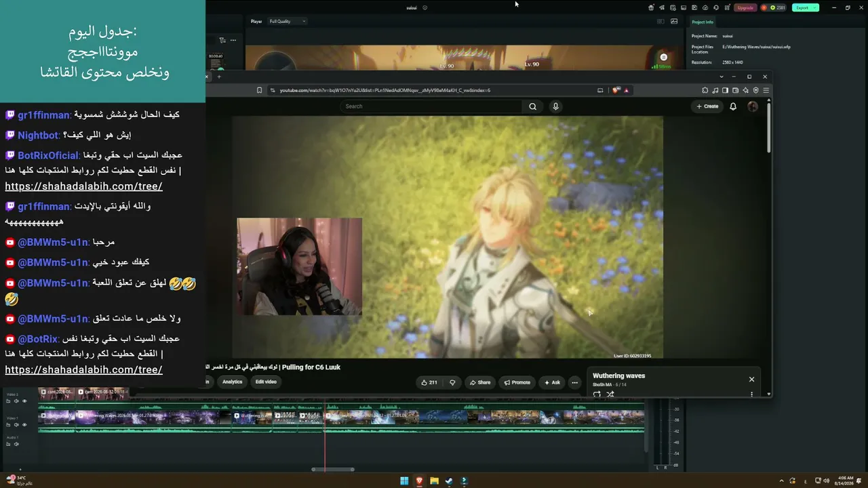Image resolution: width=868 pixels, height=488 pixels.
Task: Toggle the Video 2 track lock
Action: pos(8,401)
